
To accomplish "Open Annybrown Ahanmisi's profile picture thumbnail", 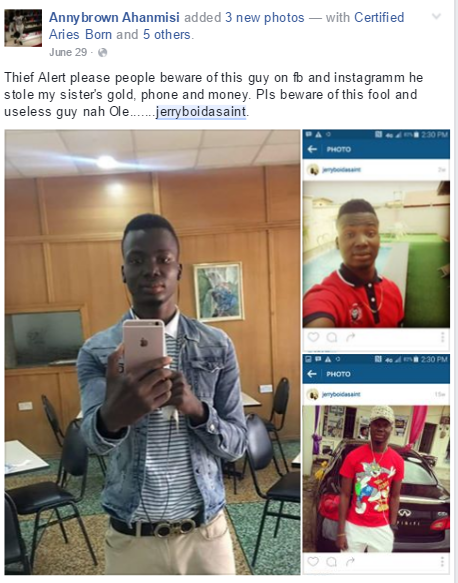I will [23, 28].
